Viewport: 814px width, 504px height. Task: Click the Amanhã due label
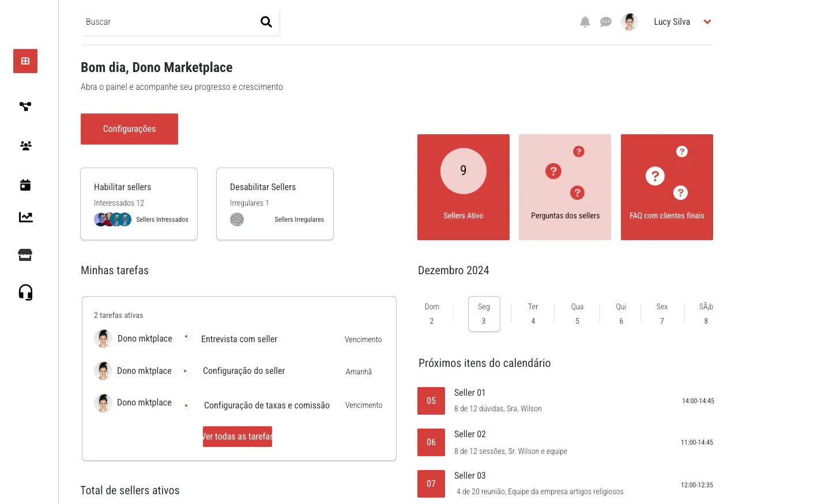click(x=359, y=372)
